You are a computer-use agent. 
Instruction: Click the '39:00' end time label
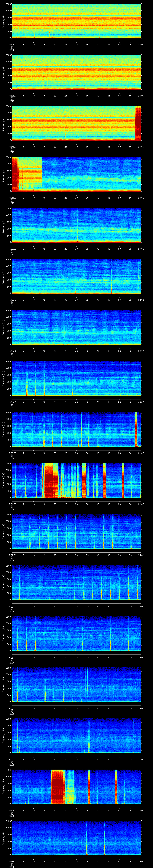(141, 861)
